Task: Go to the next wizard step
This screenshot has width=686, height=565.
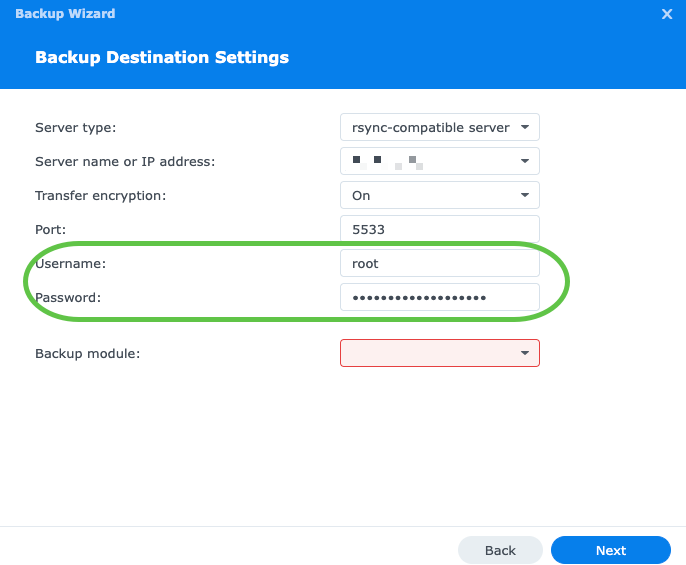Action: 611,550
